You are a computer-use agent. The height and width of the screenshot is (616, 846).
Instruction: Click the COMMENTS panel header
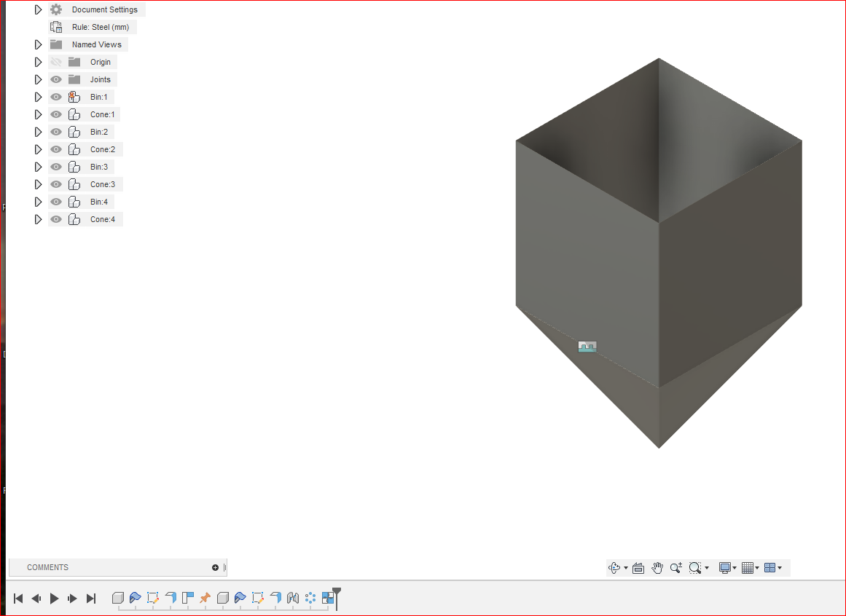[117, 567]
